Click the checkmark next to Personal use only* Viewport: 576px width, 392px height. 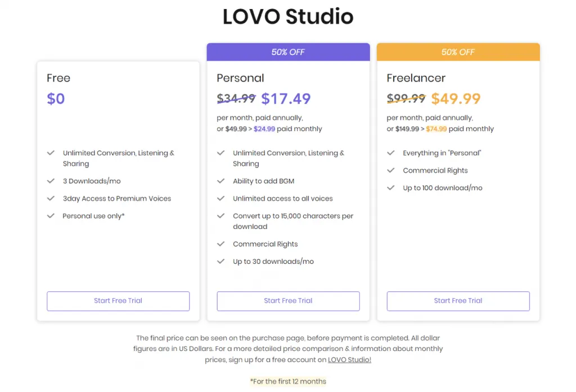point(51,216)
